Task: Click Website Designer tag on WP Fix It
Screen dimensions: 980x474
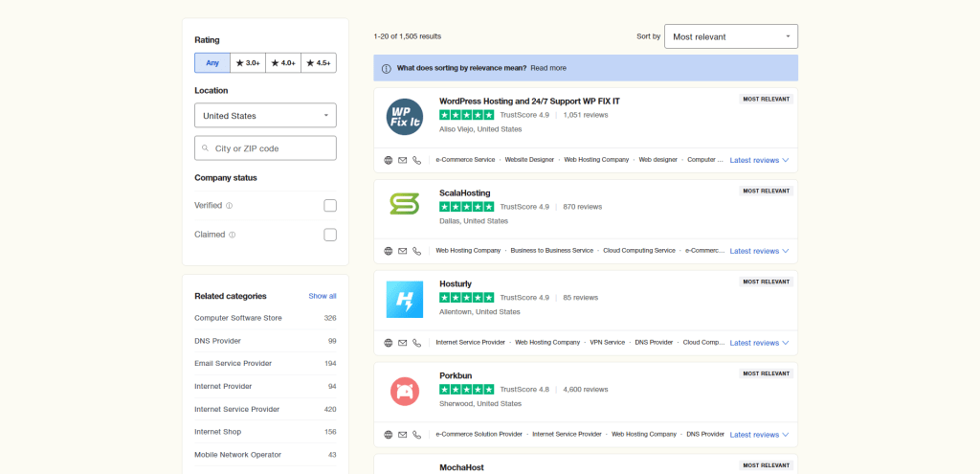Action: tap(529, 160)
